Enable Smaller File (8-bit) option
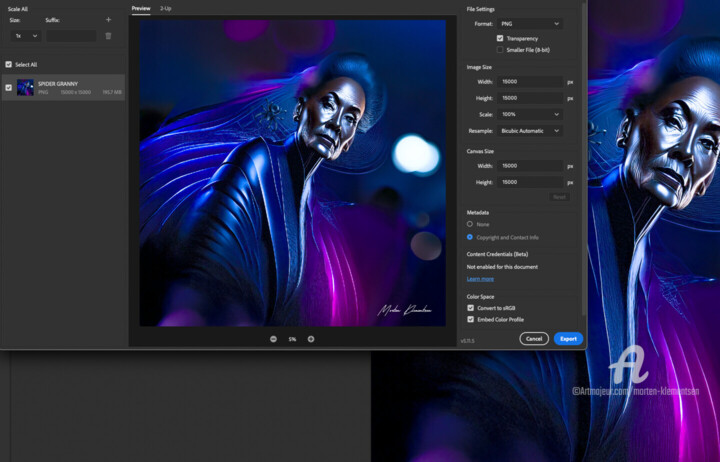 (x=500, y=49)
